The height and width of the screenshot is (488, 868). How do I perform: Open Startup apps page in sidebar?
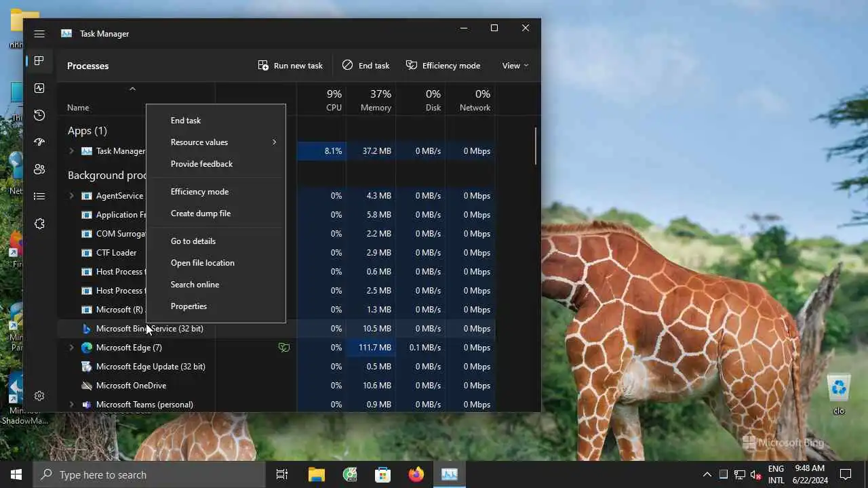point(39,142)
